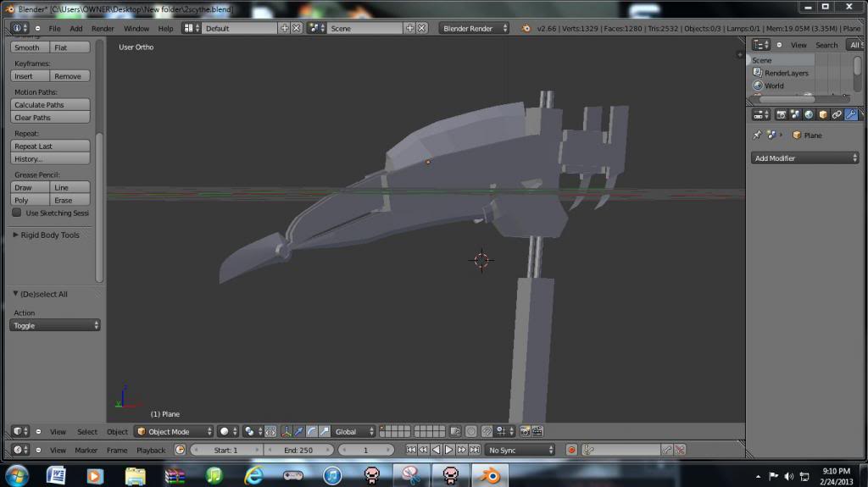Open Timeline editor type selector
The height and width of the screenshot is (487, 868).
20,450
